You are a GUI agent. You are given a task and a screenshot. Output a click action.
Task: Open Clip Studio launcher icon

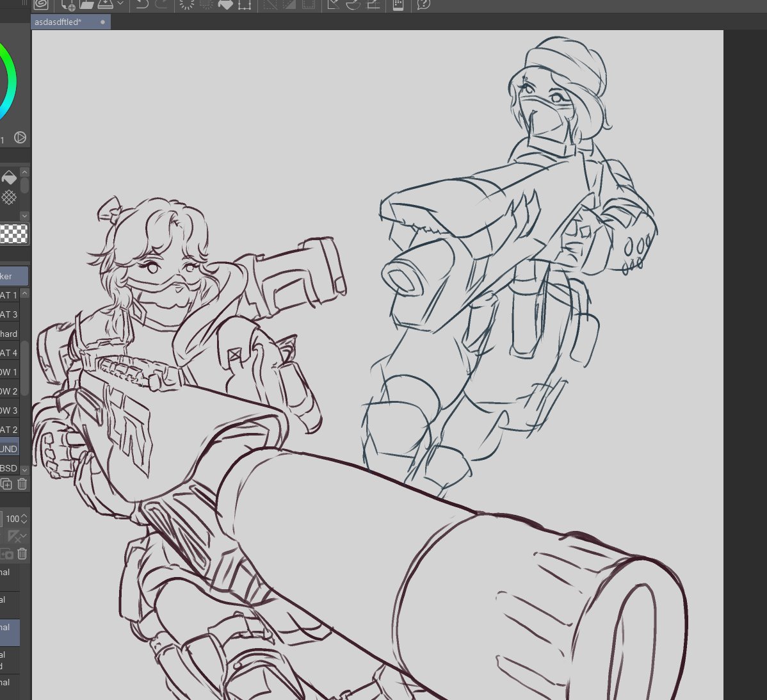(41, 4)
